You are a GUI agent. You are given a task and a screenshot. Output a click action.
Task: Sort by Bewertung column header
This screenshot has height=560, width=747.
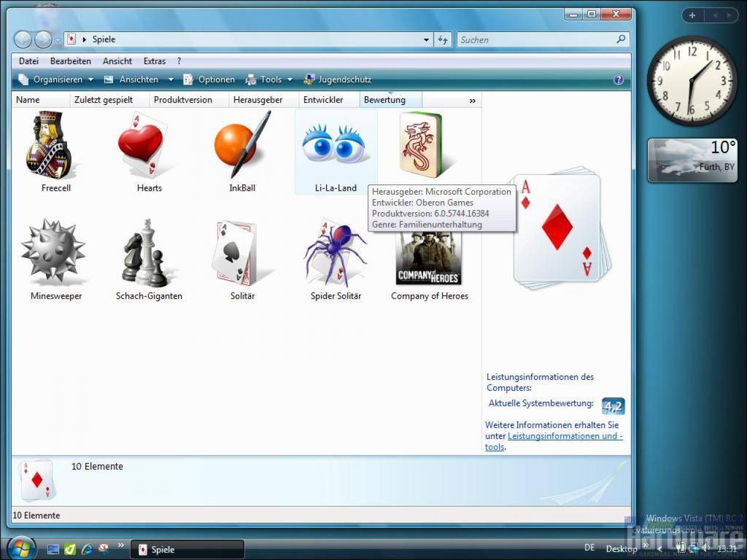tap(390, 100)
